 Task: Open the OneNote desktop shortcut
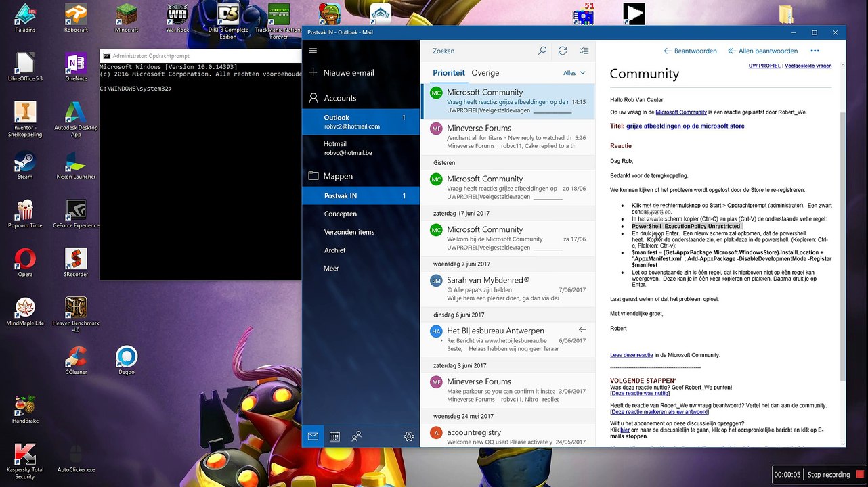[76, 67]
